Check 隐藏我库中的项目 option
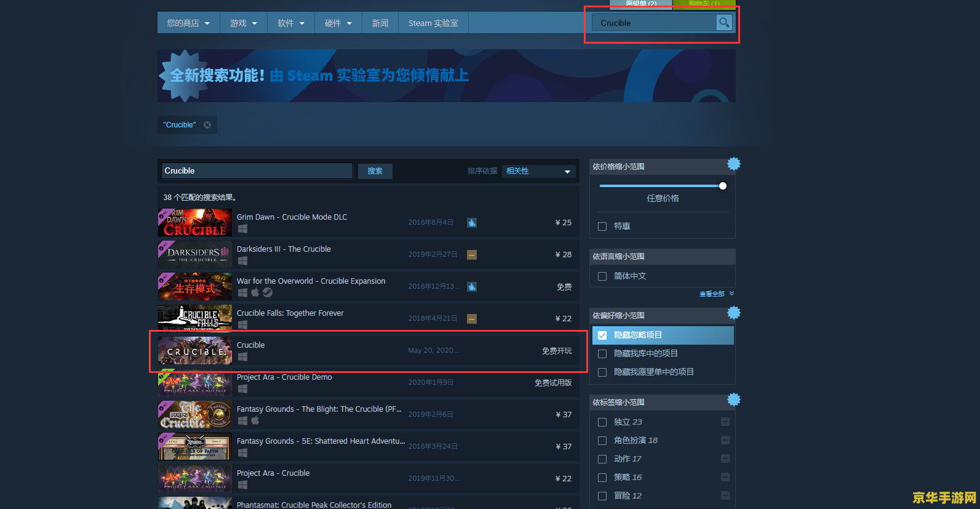980x509 pixels. click(x=602, y=354)
